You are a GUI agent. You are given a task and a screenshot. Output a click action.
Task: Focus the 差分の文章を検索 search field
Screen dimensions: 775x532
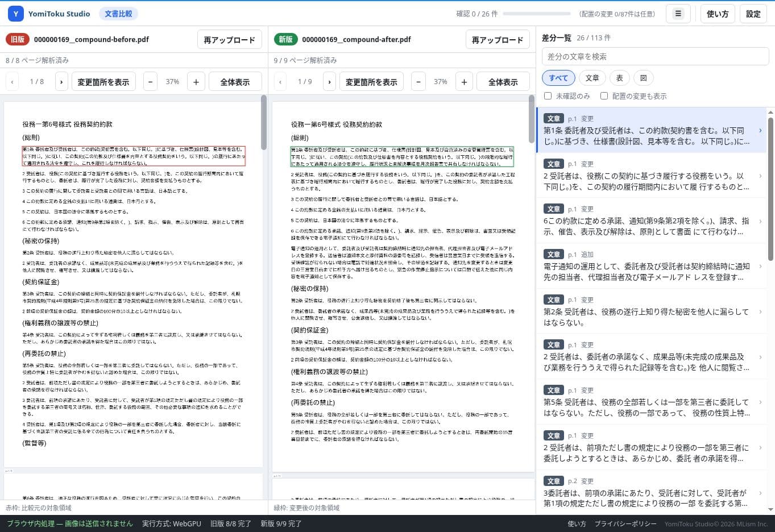[x=655, y=56]
